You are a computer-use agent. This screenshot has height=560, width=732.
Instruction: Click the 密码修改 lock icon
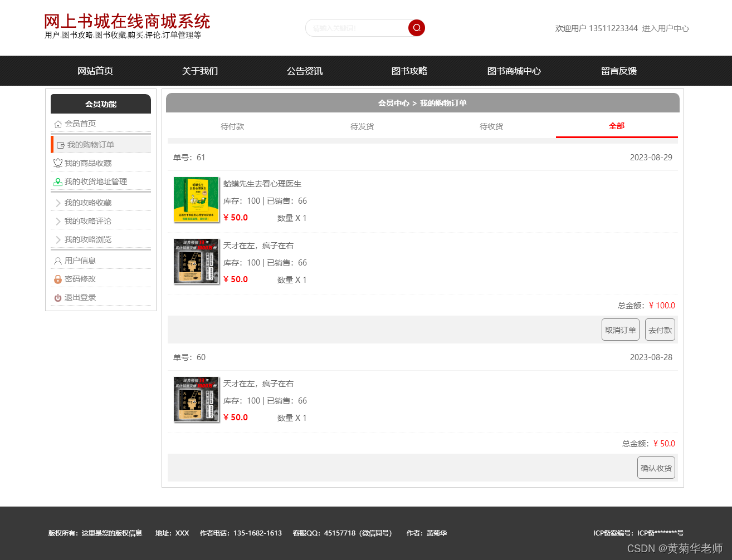(58, 278)
